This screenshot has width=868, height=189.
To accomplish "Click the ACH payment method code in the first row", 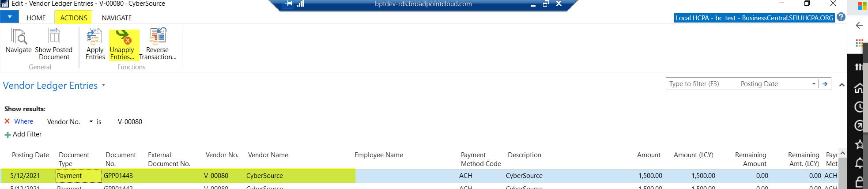I will 465,176.
